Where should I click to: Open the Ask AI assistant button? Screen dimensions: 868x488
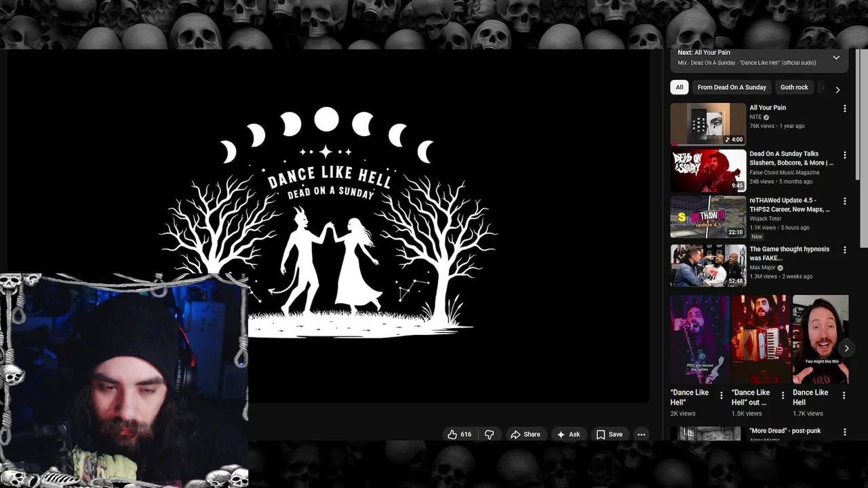(x=568, y=434)
